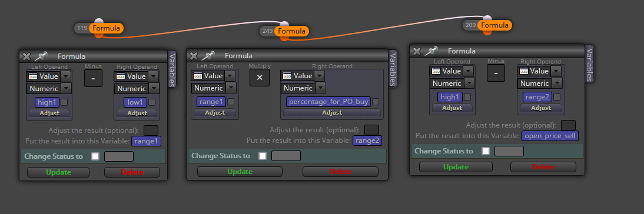The image size is (644, 214).
Task: Toggle checkbox next to low1
Action: 152,102
